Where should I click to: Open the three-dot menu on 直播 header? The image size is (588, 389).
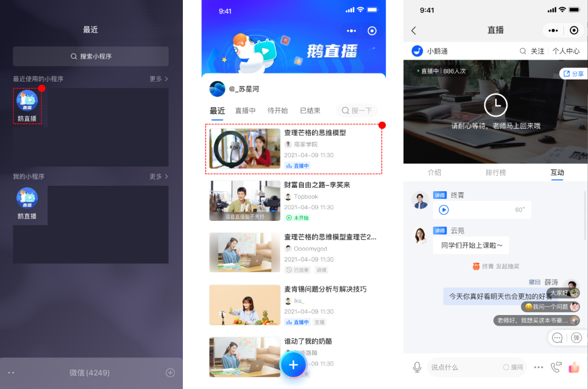553,31
